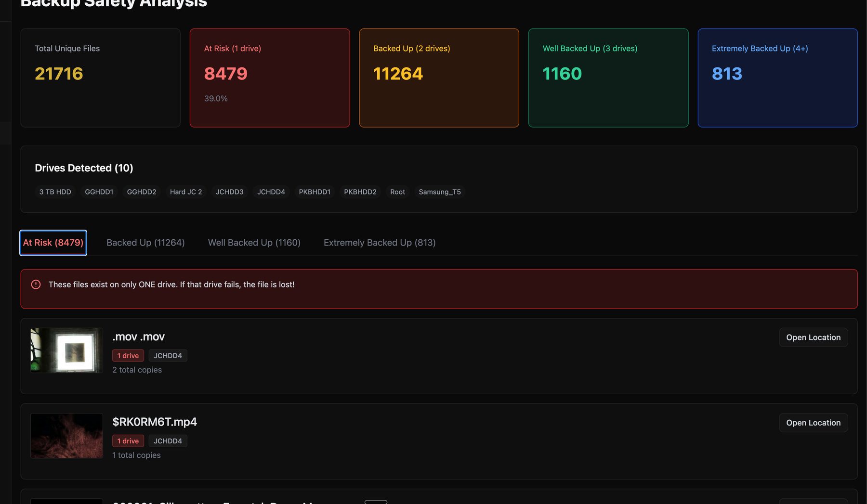The height and width of the screenshot is (504, 867).
Task: Open Location for the .mov .mov file
Action: [813, 337]
